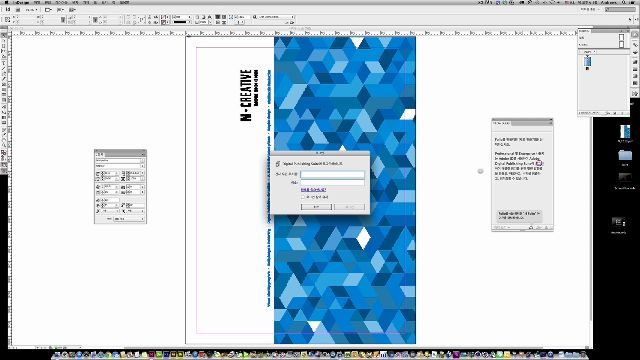Image resolution: width=640 pixels, height=360 pixels.
Task: Select the Direct Selection tool
Action: click(x=4, y=41)
